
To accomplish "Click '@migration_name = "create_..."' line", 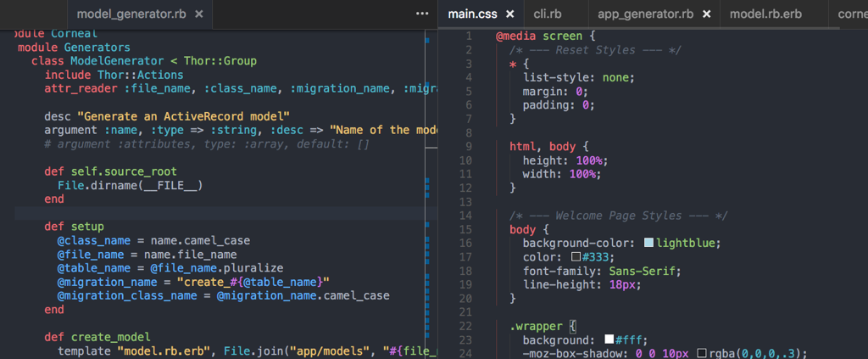I will point(194,282).
